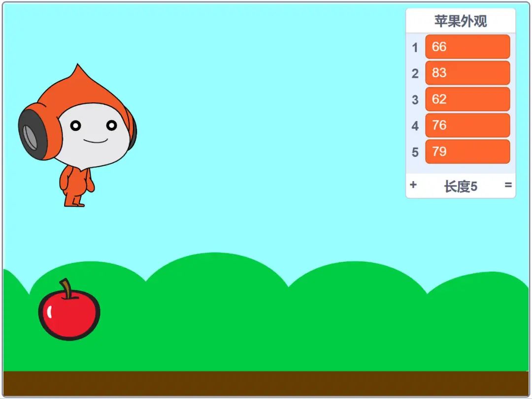Select list item with value 66
Image resolution: width=532 pixels, height=399 pixels.
coord(467,47)
